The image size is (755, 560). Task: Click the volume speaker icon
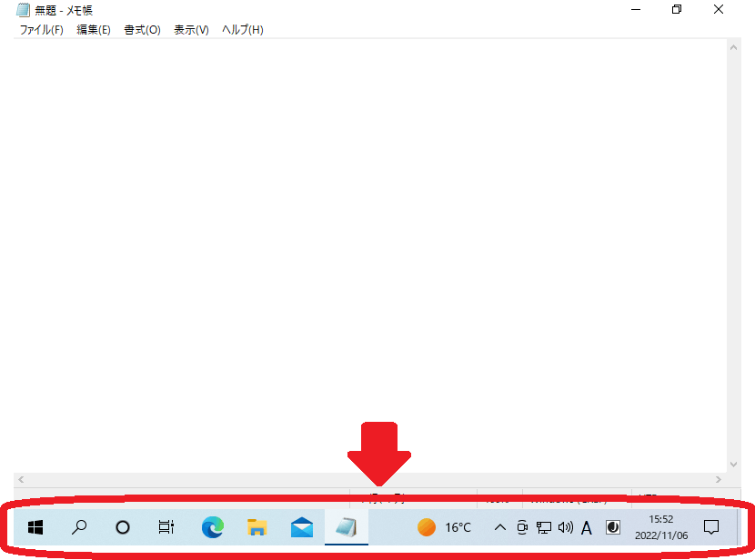coord(565,527)
